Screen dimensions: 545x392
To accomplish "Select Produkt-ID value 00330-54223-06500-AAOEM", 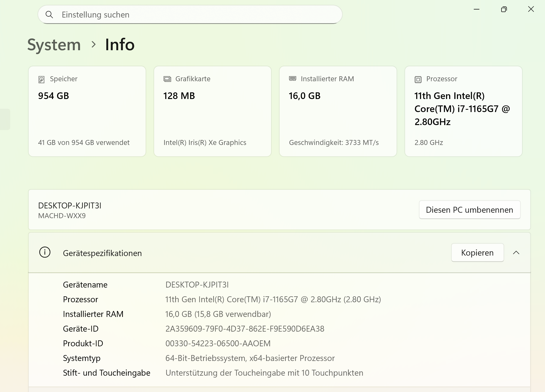I will pyautogui.click(x=218, y=343).
